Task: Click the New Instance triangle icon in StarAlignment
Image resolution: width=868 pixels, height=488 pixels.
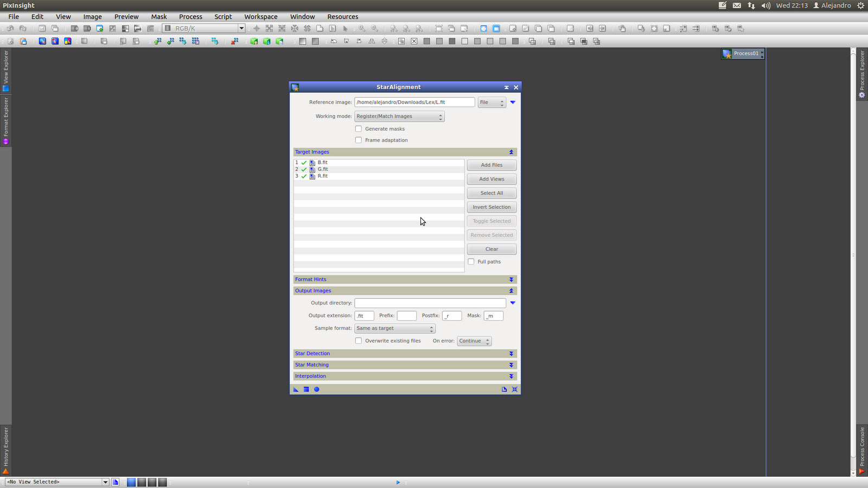Action: pos(296,389)
